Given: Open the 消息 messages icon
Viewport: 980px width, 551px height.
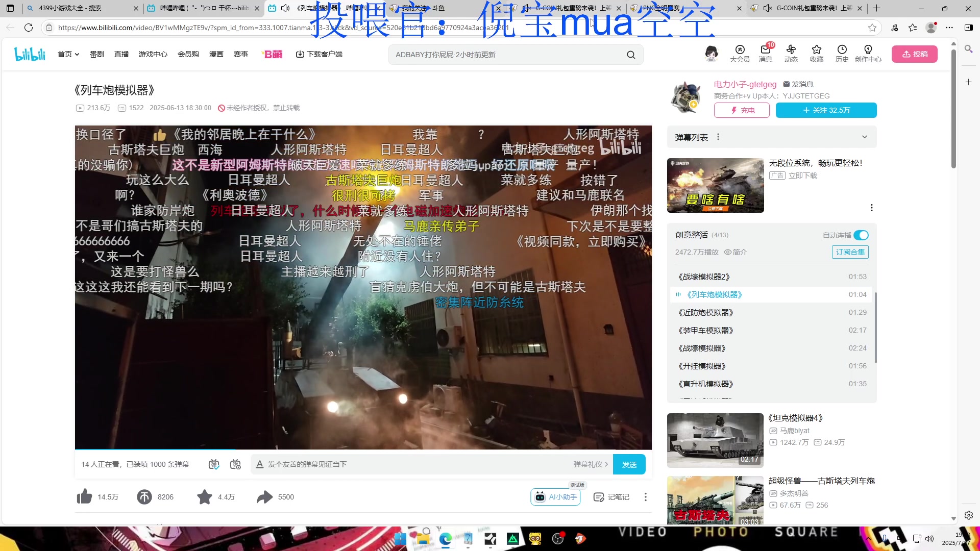Looking at the screenshot, I should 765,54.
